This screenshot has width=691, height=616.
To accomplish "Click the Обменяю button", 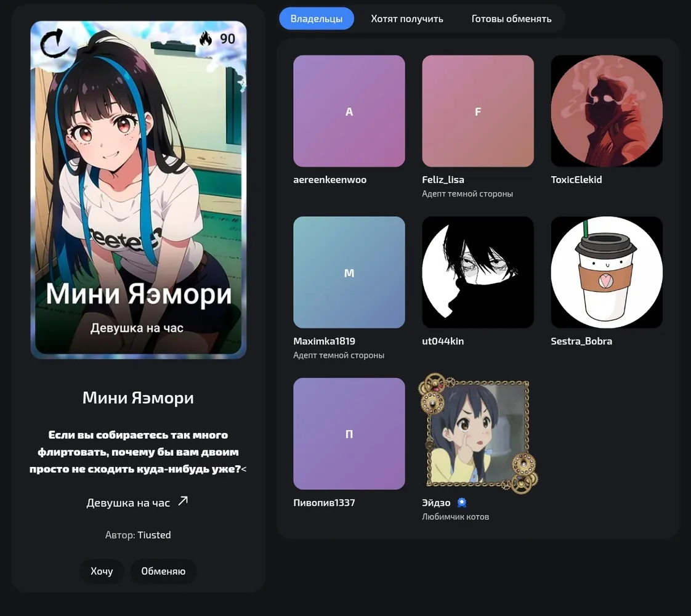I will click(x=163, y=571).
